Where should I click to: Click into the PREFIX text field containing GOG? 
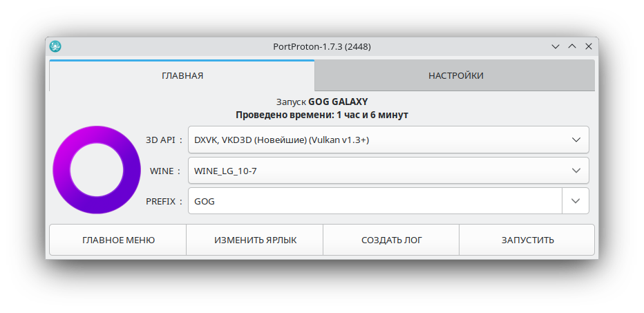tap(375, 201)
